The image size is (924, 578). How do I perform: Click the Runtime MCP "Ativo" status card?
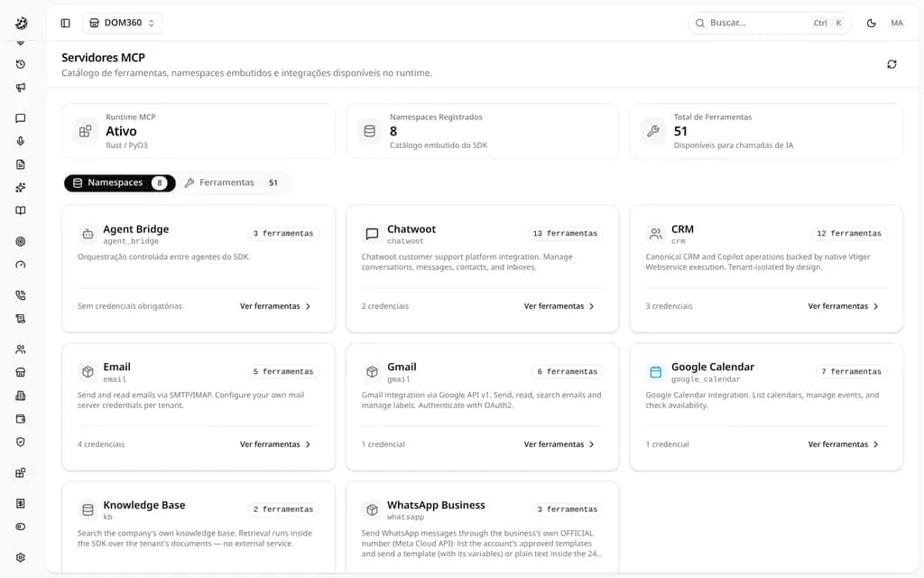[199, 132]
